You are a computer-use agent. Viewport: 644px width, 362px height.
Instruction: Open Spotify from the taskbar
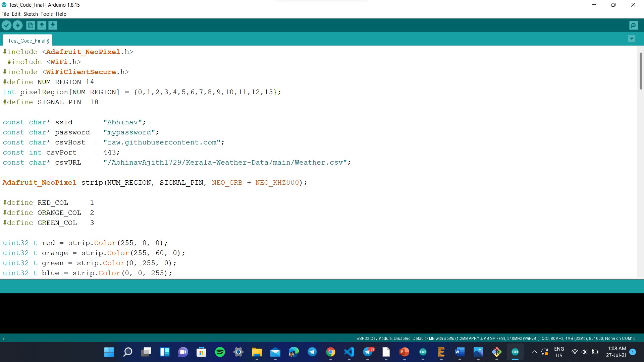220,352
